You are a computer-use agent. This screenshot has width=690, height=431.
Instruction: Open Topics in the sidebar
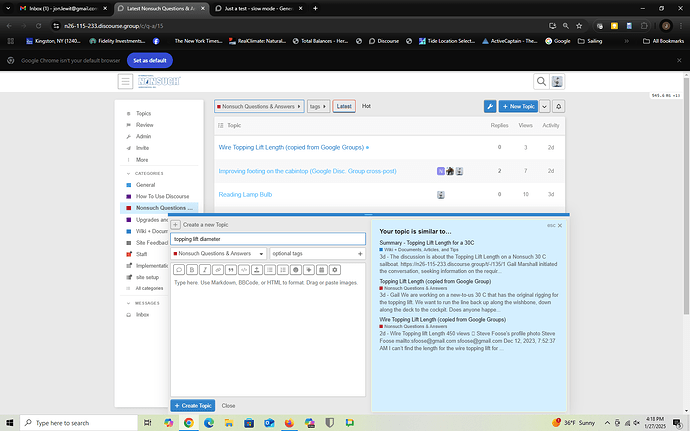coord(143,114)
